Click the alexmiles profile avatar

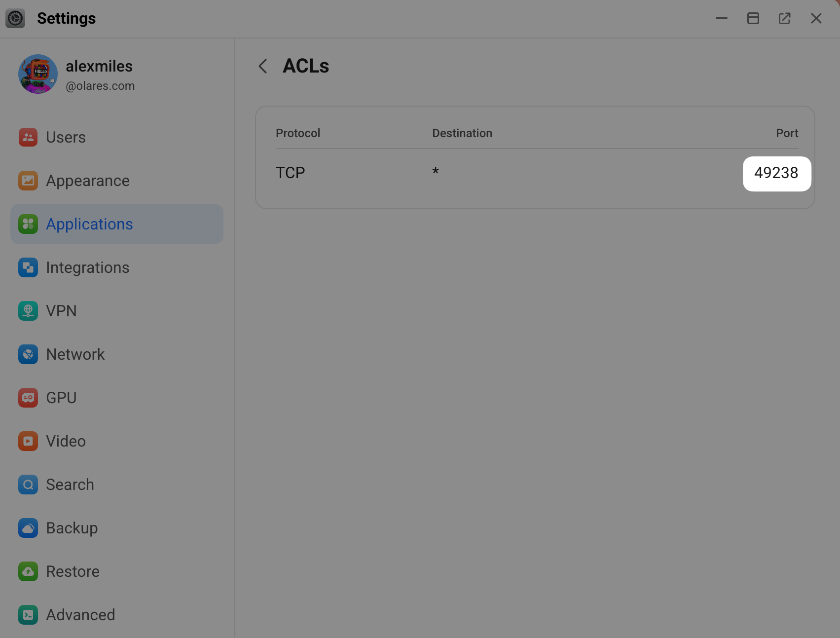[x=38, y=74]
